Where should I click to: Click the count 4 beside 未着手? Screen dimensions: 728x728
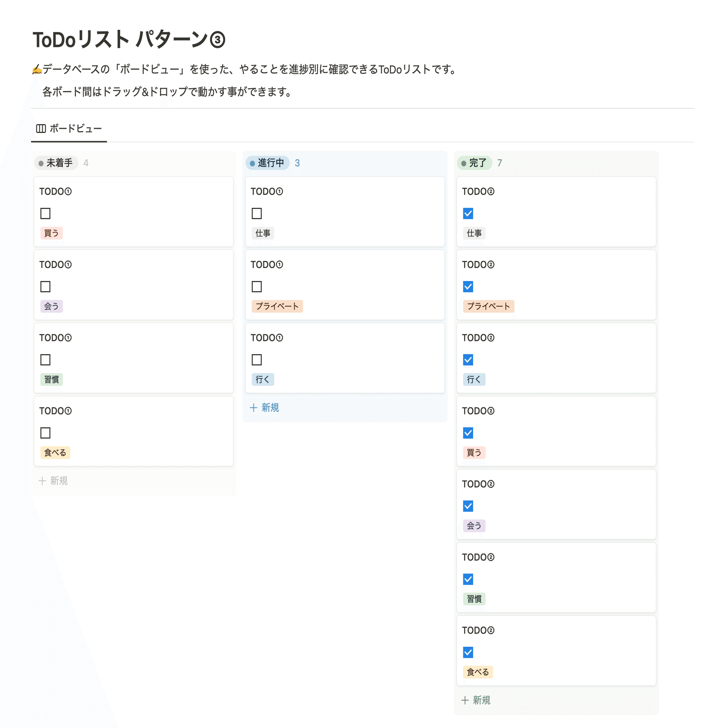pyautogui.click(x=86, y=163)
